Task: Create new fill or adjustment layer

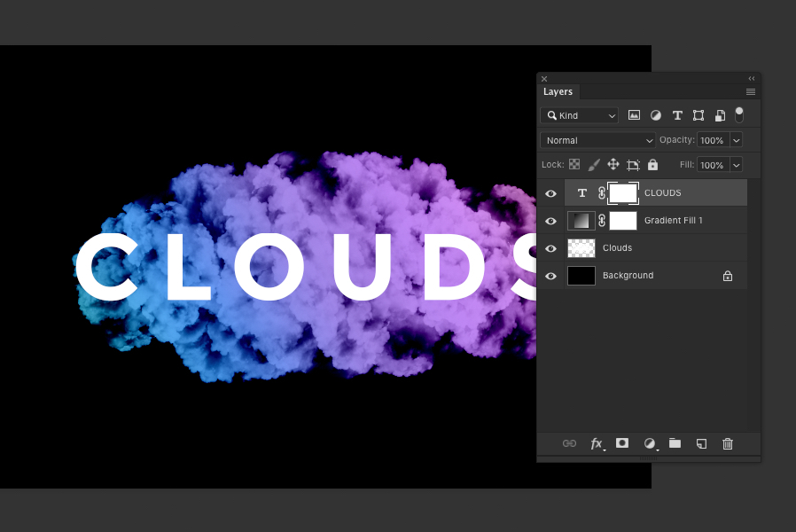Action: click(x=651, y=443)
